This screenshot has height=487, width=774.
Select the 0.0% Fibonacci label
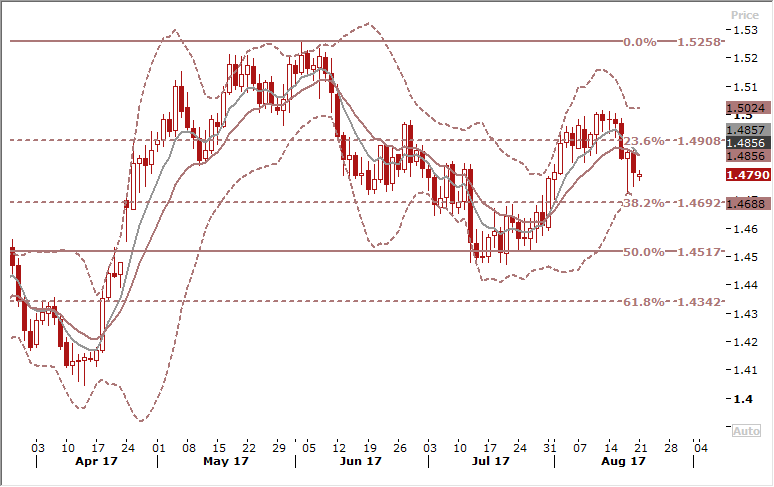tap(640, 42)
